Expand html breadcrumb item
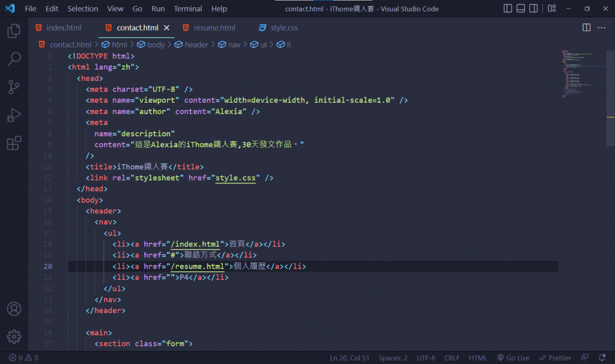615x364 pixels. pos(114,44)
